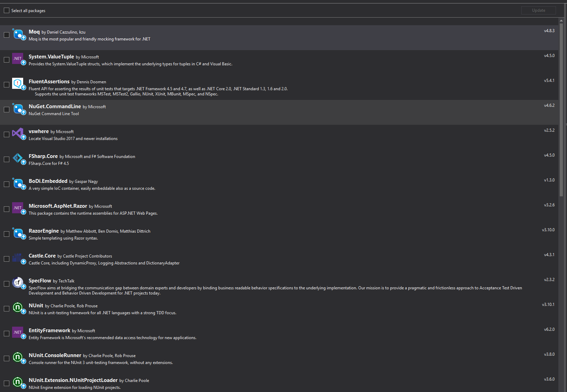Click NUnit.ConsoleRunner version v3.8.0

click(x=549, y=354)
